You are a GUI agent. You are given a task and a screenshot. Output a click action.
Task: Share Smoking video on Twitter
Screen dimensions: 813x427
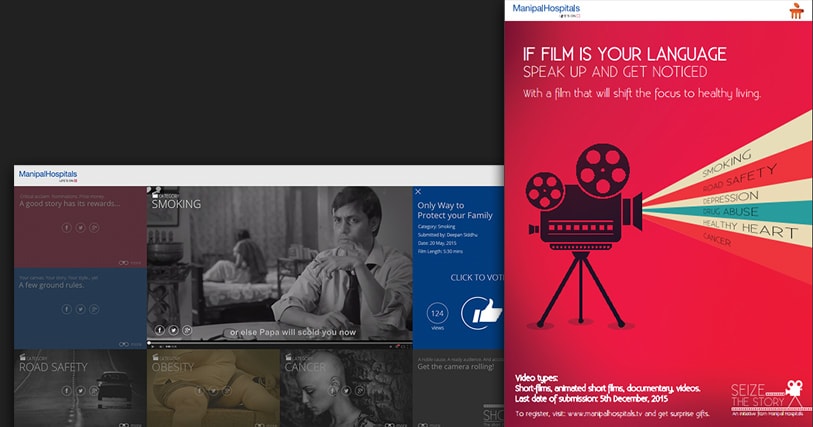point(173,330)
